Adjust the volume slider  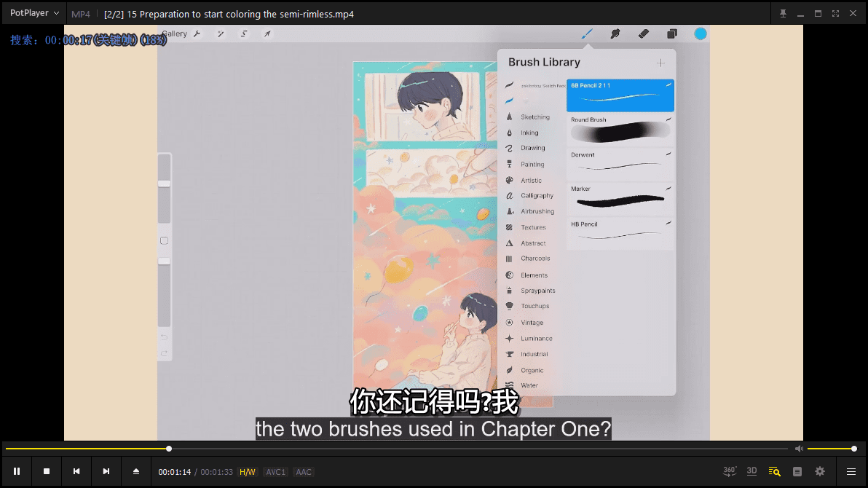pos(832,449)
